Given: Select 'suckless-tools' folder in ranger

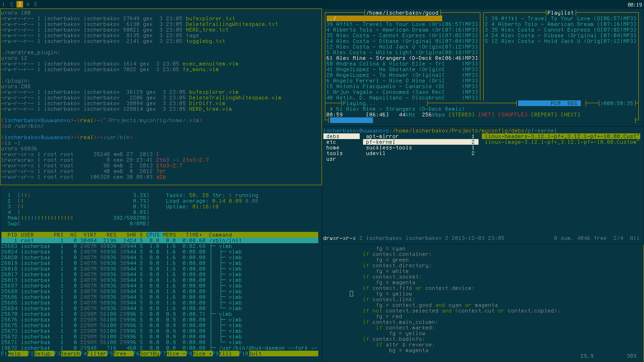Looking at the screenshot, I should 421,148.
